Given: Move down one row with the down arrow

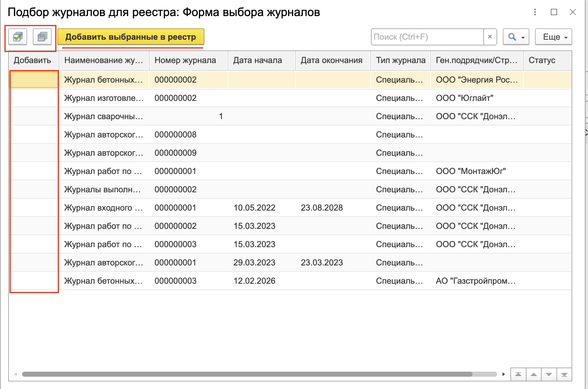Looking at the screenshot, I should coord(549,374).
